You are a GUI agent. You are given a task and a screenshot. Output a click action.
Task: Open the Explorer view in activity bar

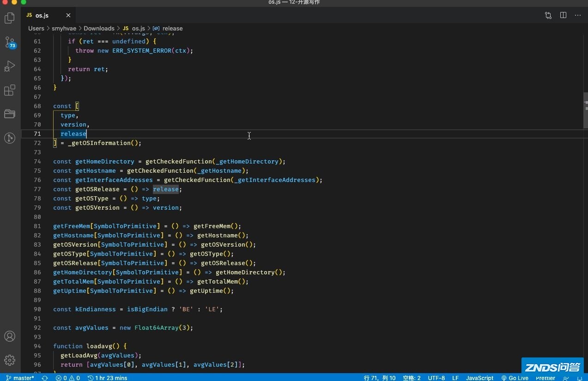pos(10,18)
